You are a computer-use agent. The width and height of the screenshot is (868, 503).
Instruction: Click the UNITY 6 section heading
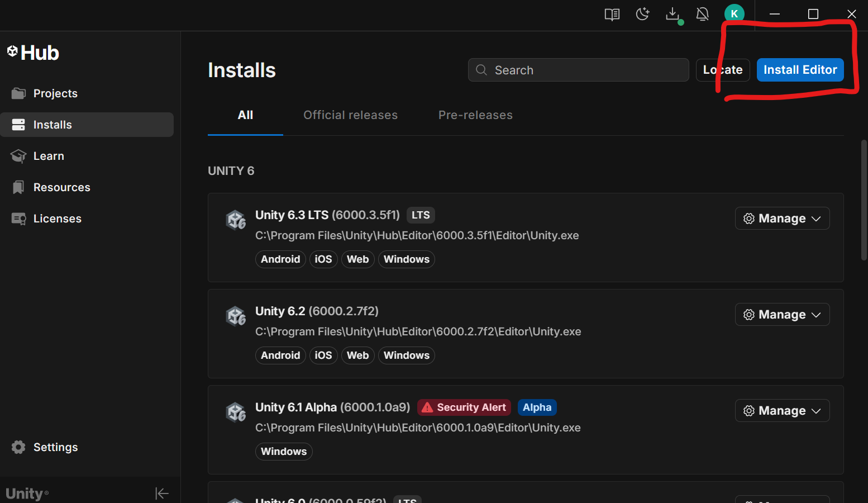point(231,171)
